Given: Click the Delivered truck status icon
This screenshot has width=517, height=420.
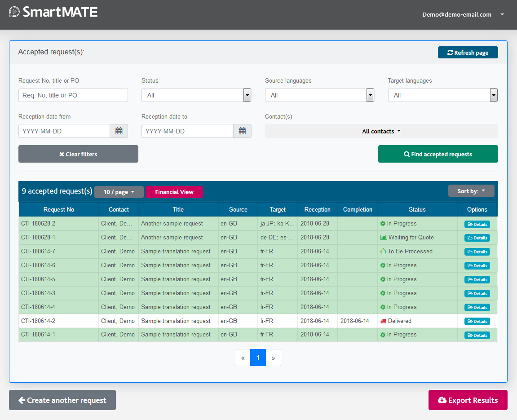Looking at the screenshot, I should pyautogui.click(x=383, y=321).
